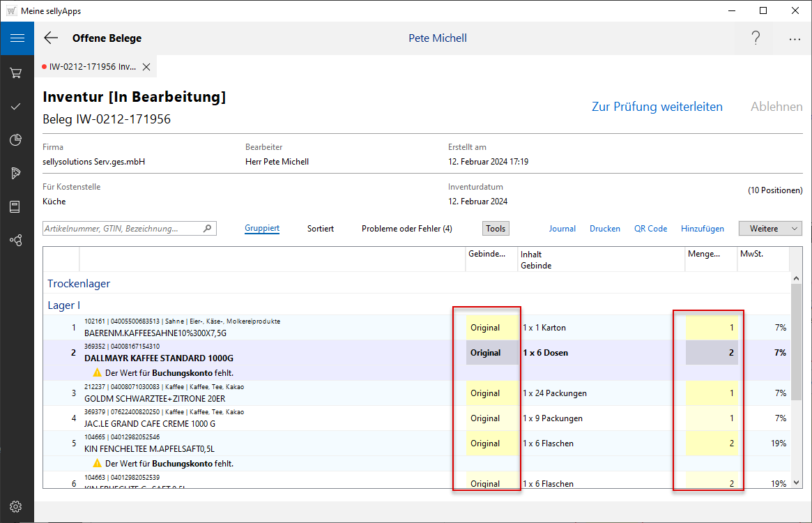Viewport: 812px width, 523px height.
Task: Close the IW-0212-171956 tab
Action: (146, 67)
